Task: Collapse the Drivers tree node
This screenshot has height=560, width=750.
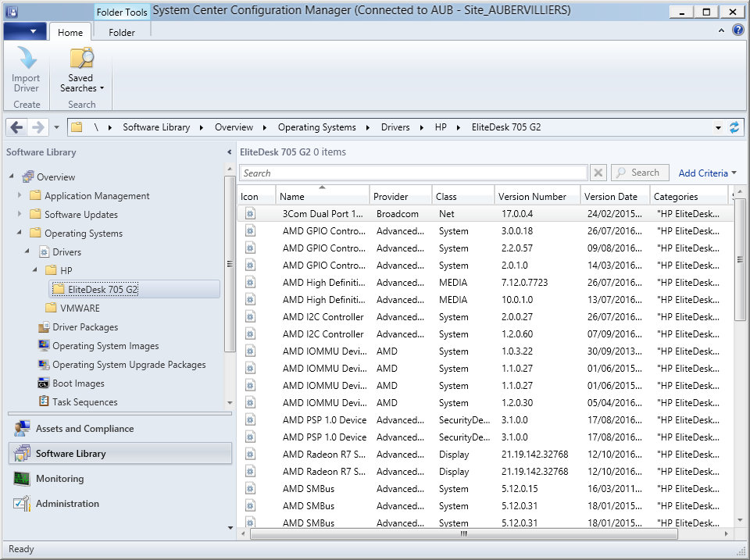Action: coord(27,251)
